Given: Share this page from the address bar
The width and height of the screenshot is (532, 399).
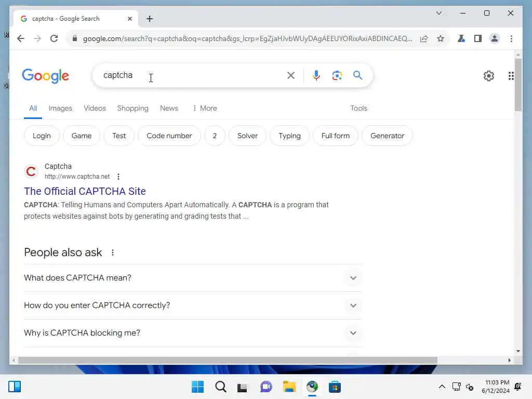Looking at the screenshot, I should click(x=424, y=38).
